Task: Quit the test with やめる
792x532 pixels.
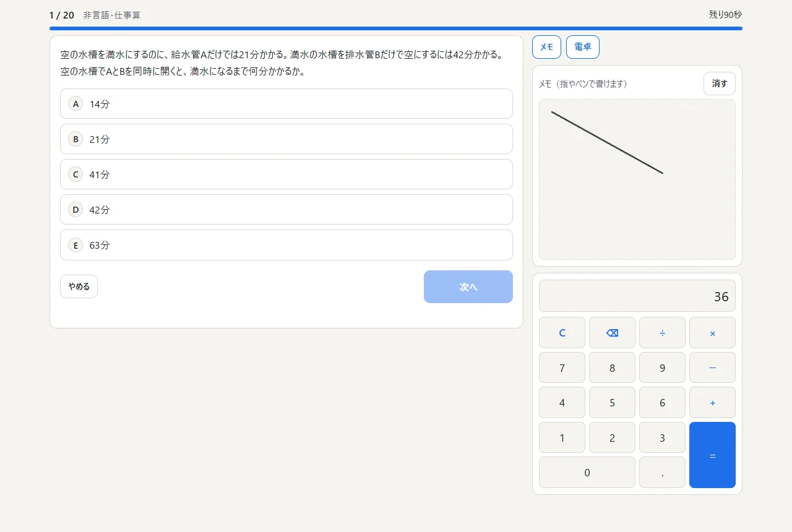Action: tap(79, 286)
